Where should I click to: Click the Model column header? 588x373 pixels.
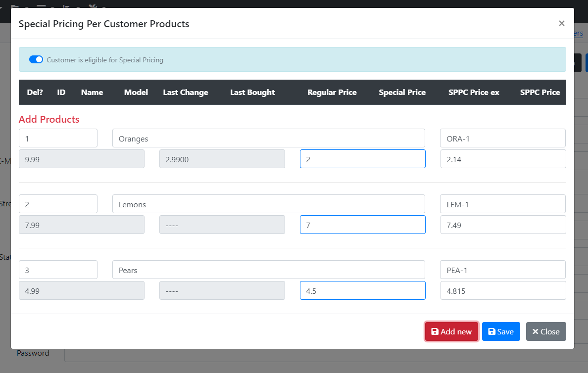coord(136,92)
